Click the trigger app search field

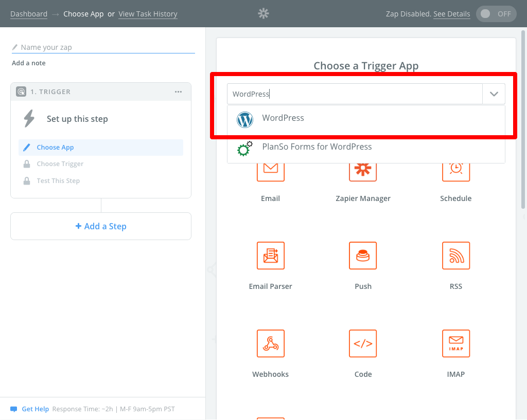tap(355, 94)
